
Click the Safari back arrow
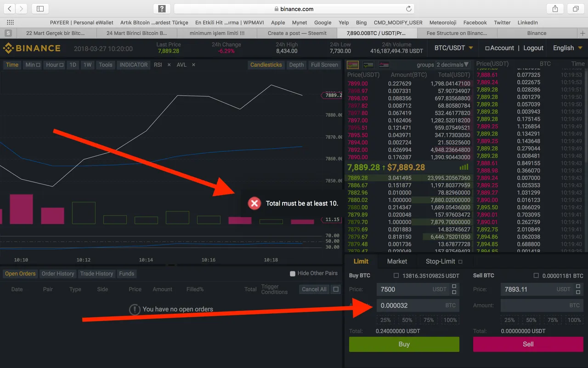click(x=10, y=9)
